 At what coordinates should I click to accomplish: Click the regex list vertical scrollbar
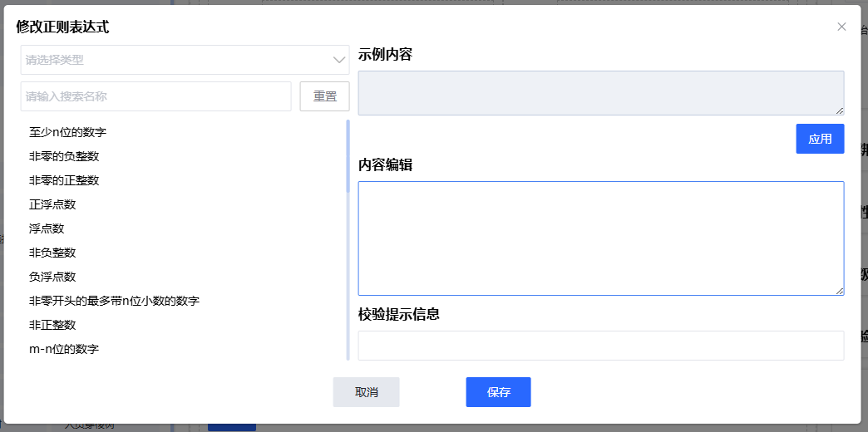[x=348, y=158]
